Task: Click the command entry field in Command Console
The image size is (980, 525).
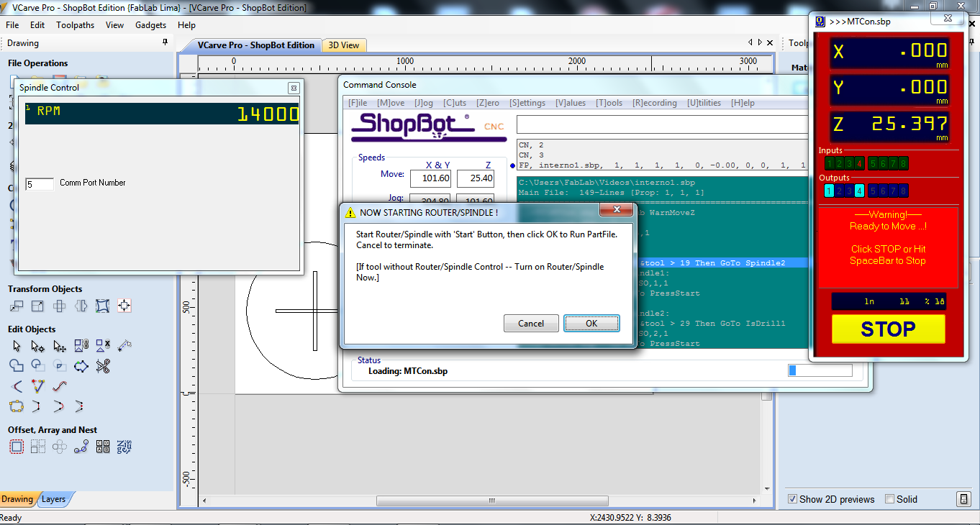Action: coord(662,124)
